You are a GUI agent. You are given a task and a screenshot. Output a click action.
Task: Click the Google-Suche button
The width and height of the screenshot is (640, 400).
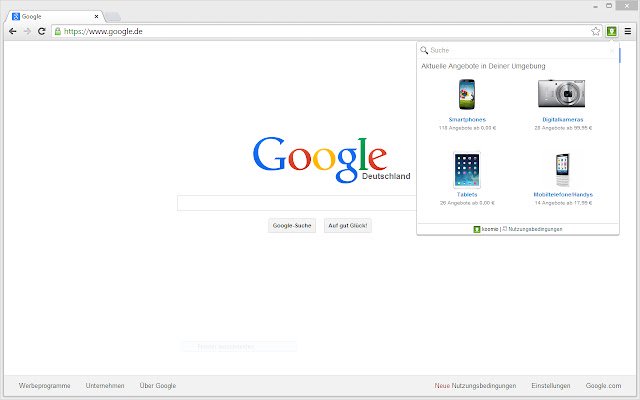coord(292,226)
